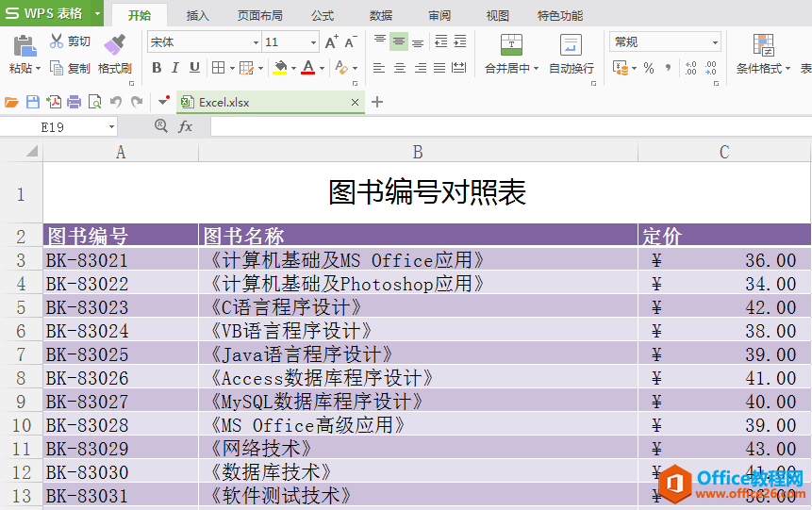This screenshot has height=510, width=812.
Task: Open the Name Box dropdown arrow
Action: pos(111,127)
